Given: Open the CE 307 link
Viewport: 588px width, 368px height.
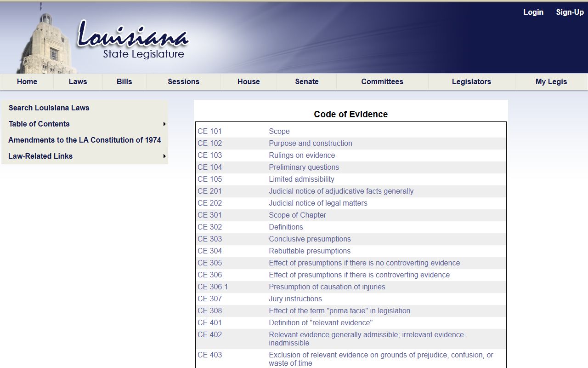Looking at the screenshot, I should click(209, 299).
